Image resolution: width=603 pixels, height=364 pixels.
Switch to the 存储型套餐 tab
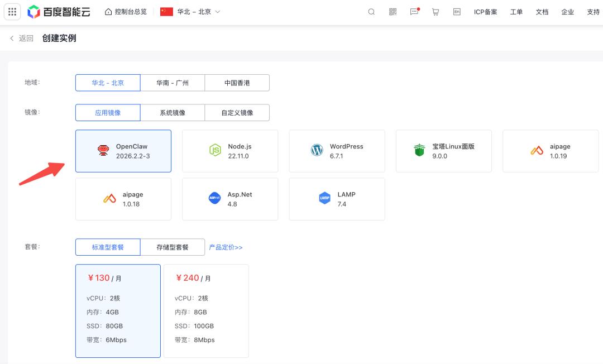pos(173,247)
